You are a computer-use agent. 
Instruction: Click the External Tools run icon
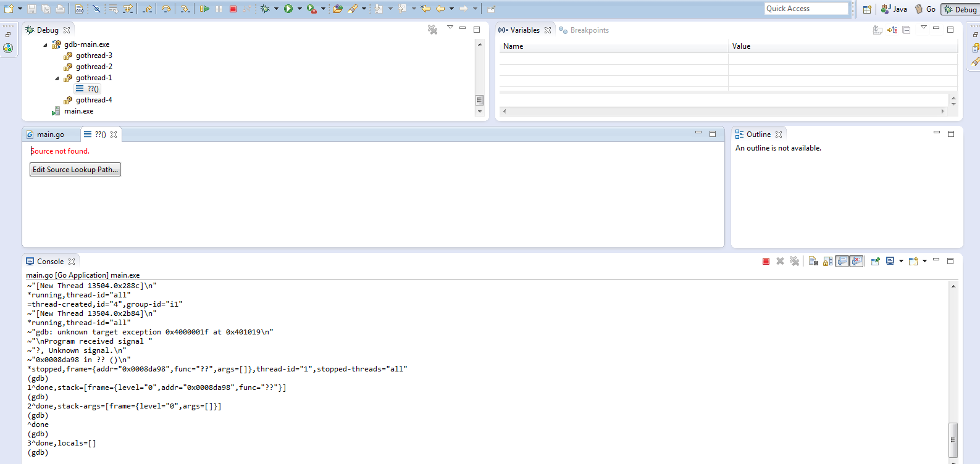point(312,9)
